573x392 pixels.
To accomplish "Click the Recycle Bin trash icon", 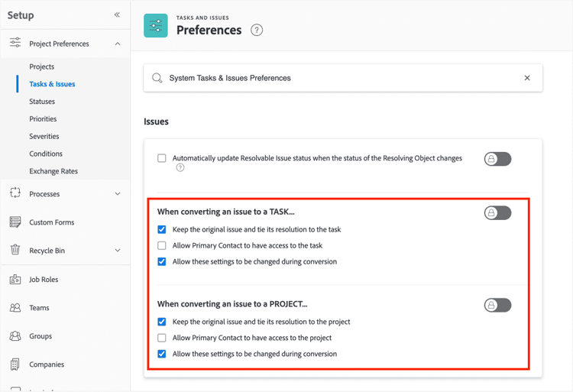I will [15, 250].
